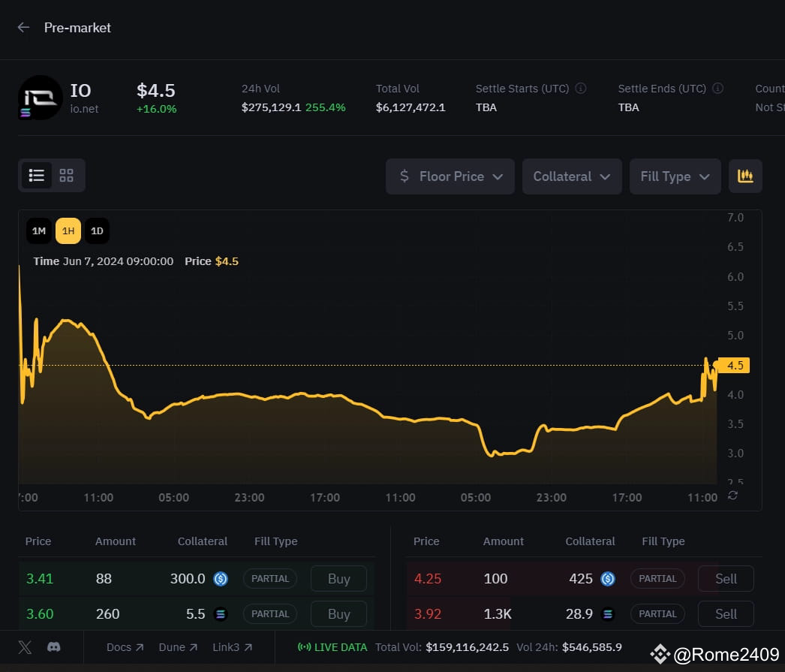
Task: Click right Amount column header
Action: [503, 541]
